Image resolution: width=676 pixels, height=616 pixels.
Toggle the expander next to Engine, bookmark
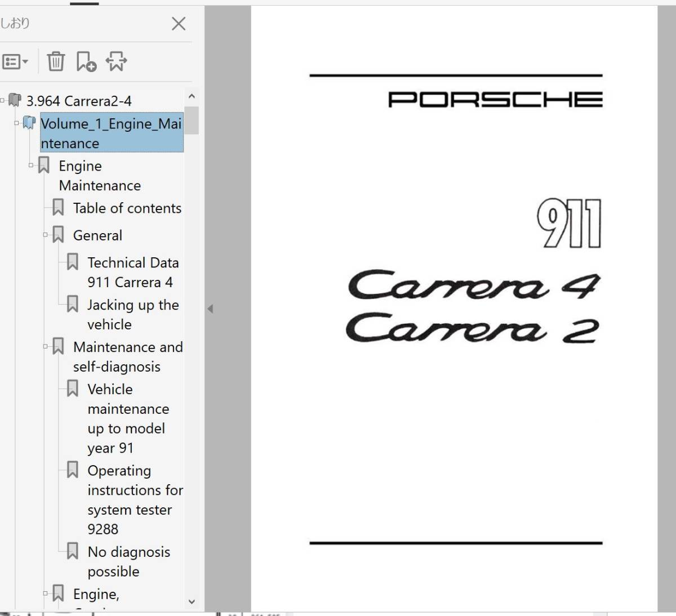click(46, 593)
